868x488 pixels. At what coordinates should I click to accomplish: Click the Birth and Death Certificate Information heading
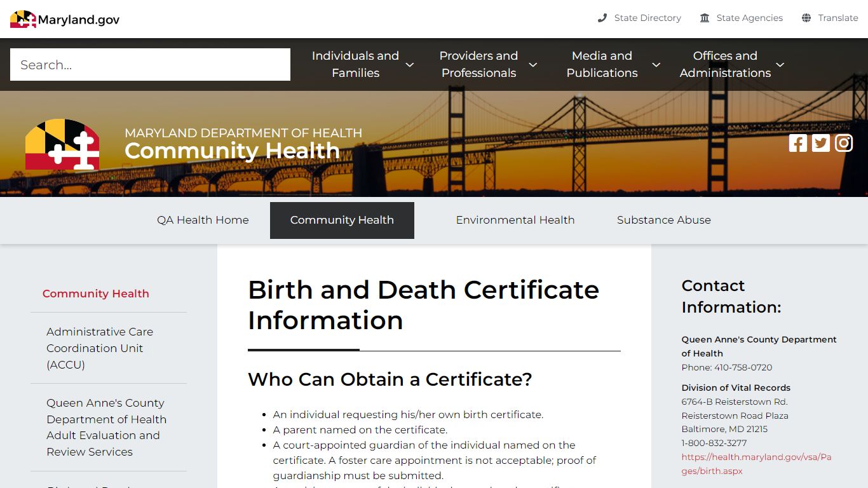423,305
